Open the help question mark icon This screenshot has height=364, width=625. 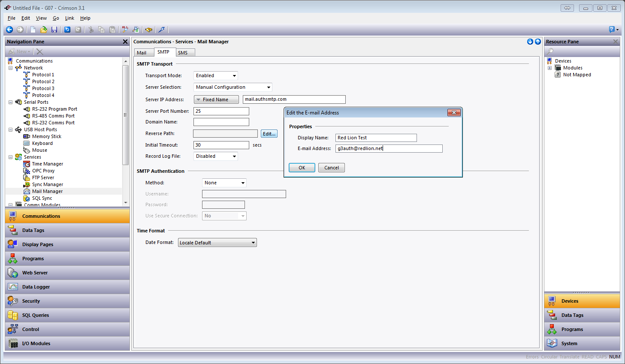click(x=612, y=30)
